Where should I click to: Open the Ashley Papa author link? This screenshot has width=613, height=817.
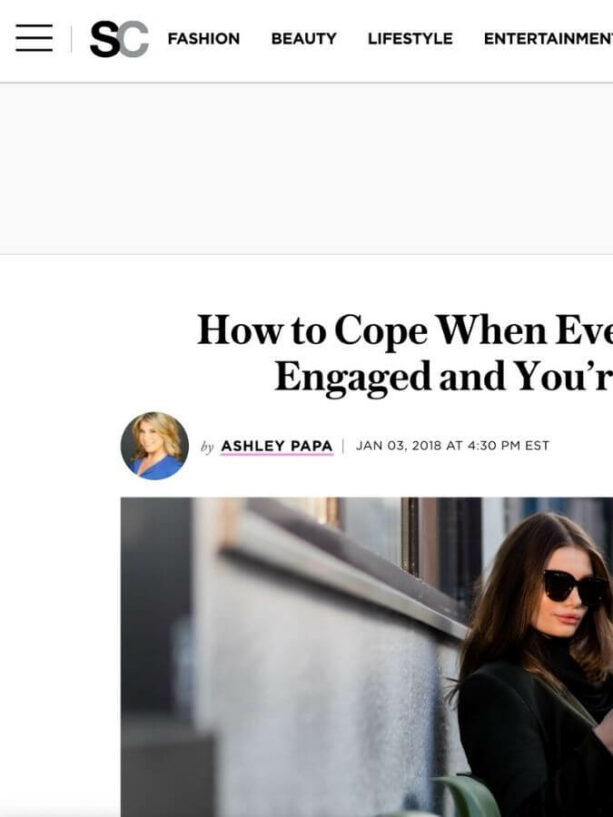(277, 446)
